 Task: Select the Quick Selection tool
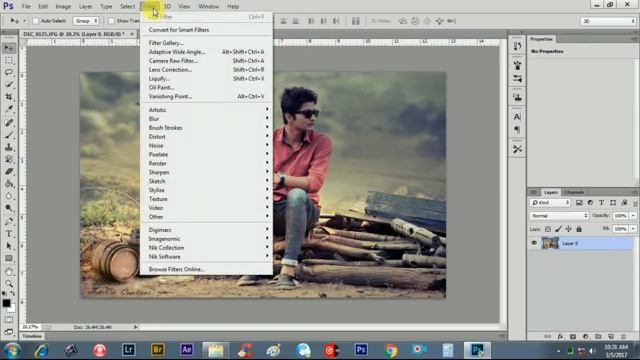(9, 84)
